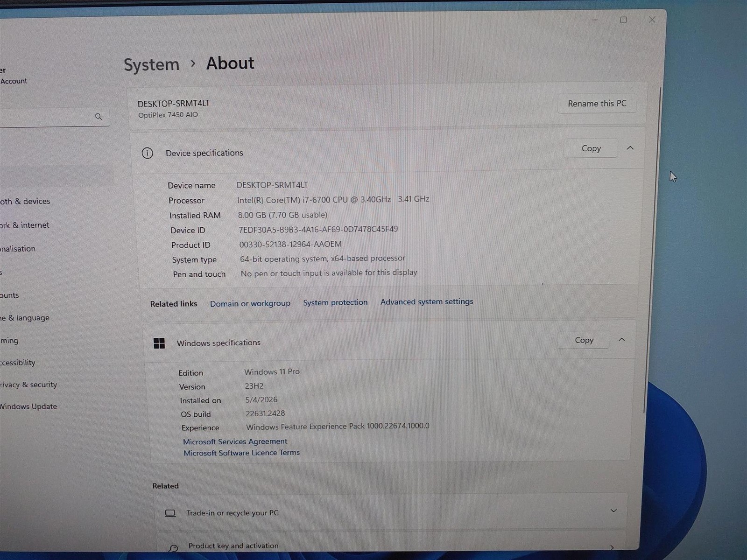Copy the Windows specifications
Viewport: 747px width, 560px height.
[x=584, y=340]
